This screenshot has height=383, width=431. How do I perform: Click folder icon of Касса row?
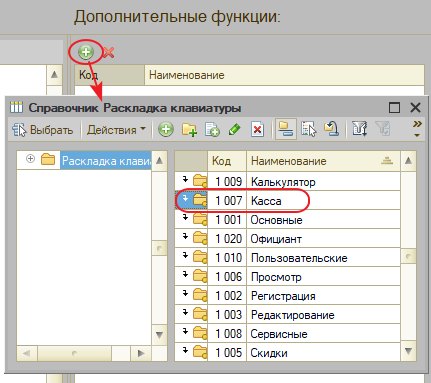pos(200,200)
